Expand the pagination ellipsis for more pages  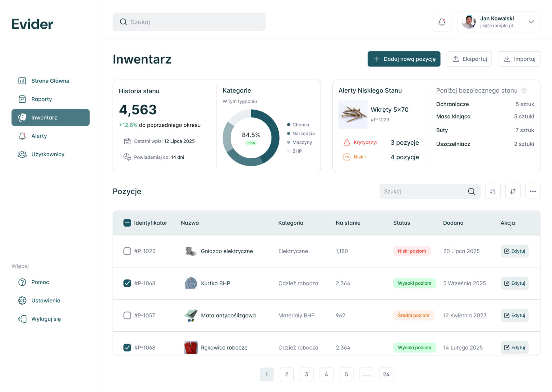click(366, 374)
